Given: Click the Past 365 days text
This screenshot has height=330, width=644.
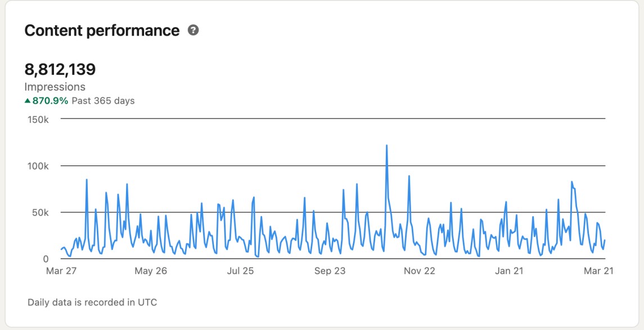Looking at the screenshot, I should (x=103, y=101).
